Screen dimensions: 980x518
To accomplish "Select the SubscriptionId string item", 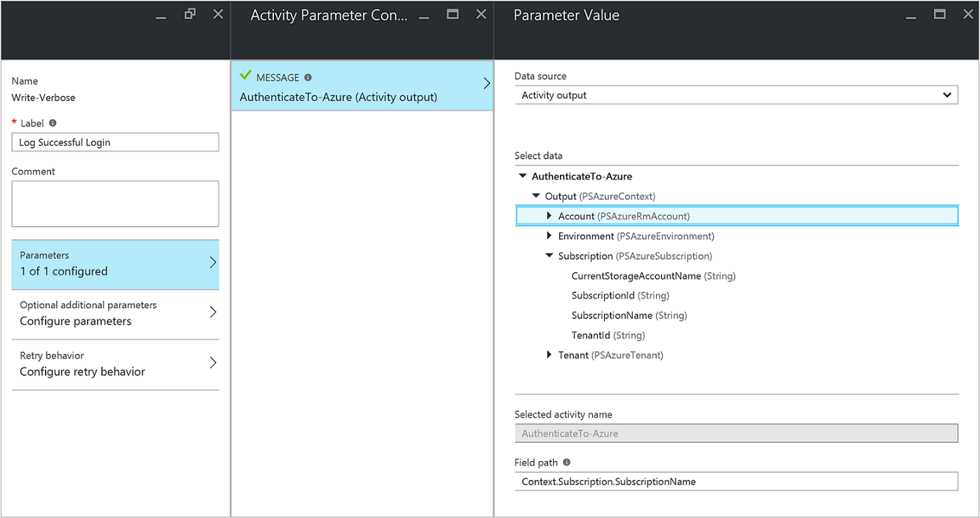I will (x=620, y=295).
